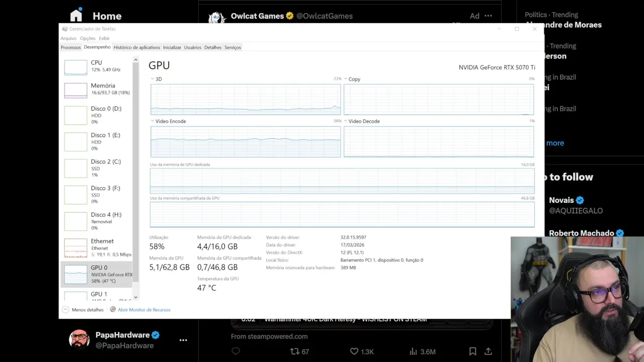644x362 pixels.
Task: Open Abrir Monitor de Recursos link
Action: pos(144,310)
